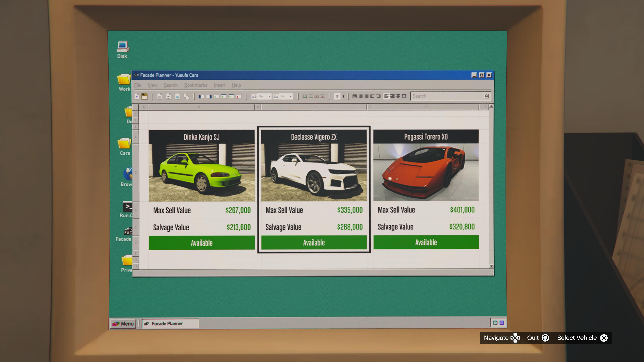
Task: Click the search magnifier icon
Action: click(x=486, y=96)
